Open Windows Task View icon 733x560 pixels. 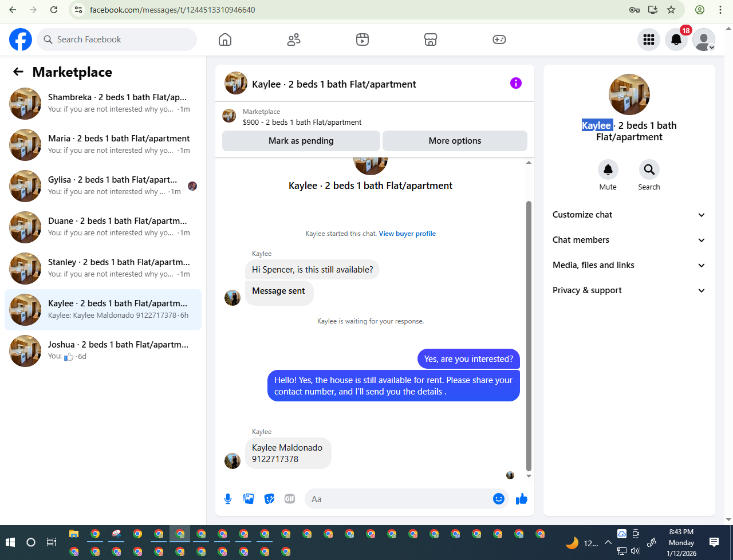click(x=52, y=542)
